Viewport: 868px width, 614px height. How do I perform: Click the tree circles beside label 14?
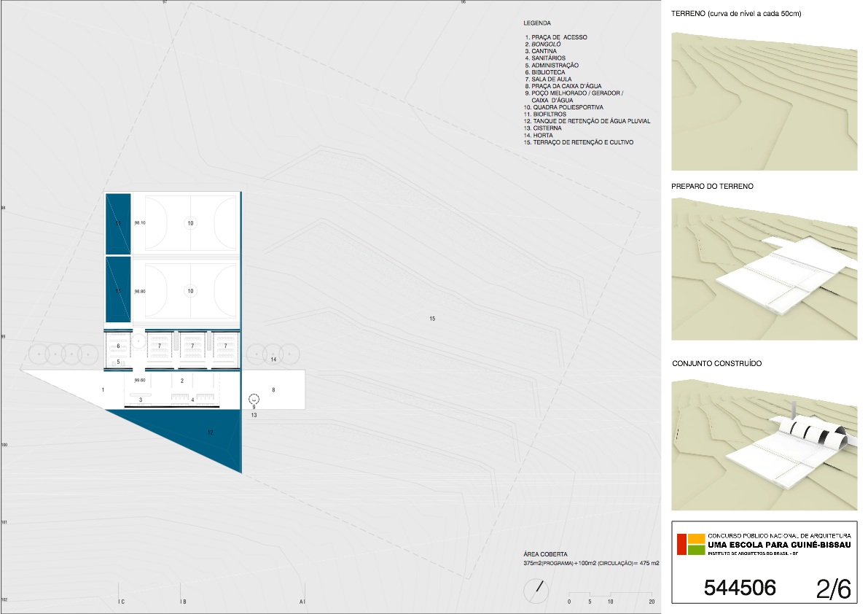click(x=273, y=354)
